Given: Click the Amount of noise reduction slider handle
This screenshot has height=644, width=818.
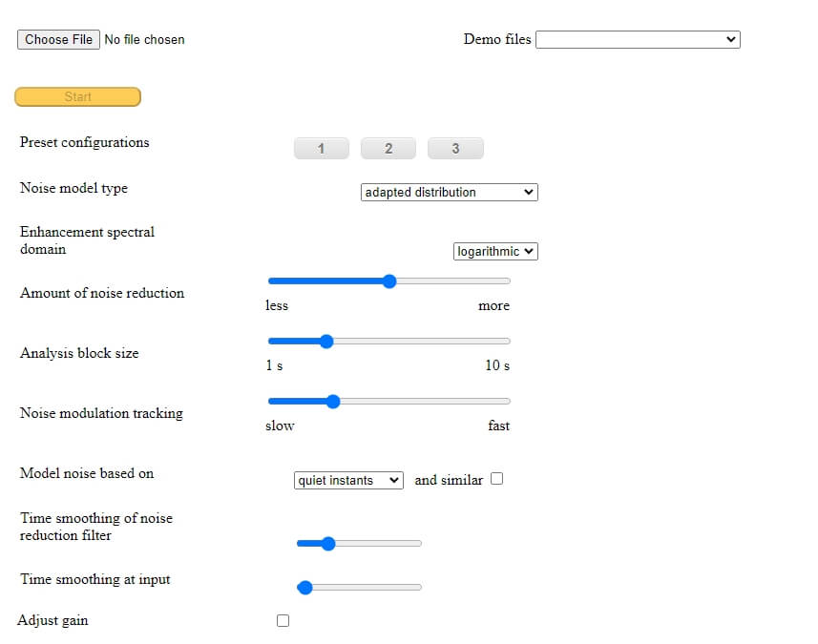Looking at the screenshot, I should point(389,281).
